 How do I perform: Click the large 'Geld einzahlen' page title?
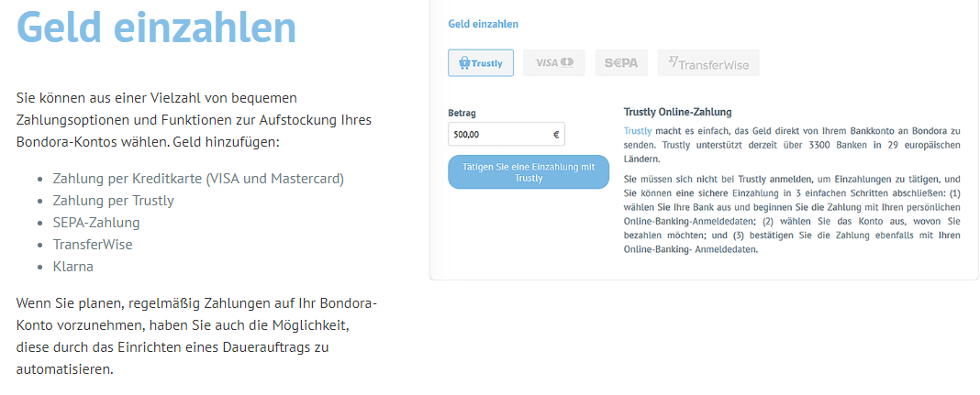coord(156,27)
